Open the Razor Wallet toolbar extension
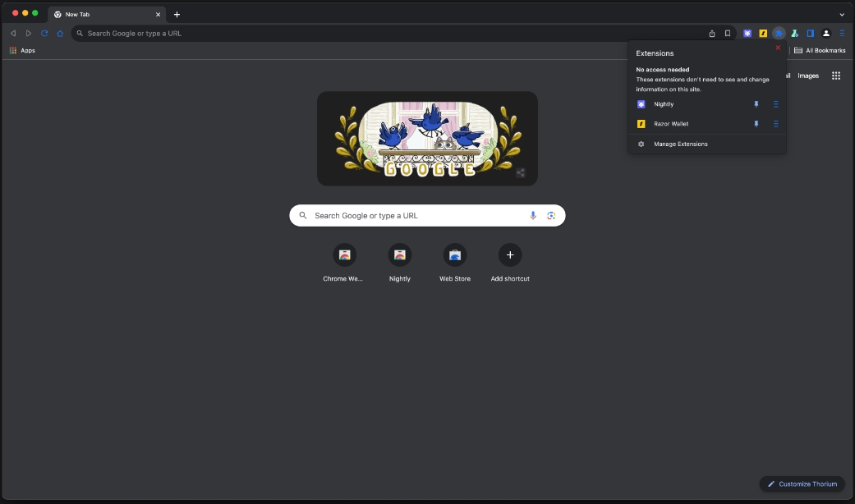 [763, 33]
